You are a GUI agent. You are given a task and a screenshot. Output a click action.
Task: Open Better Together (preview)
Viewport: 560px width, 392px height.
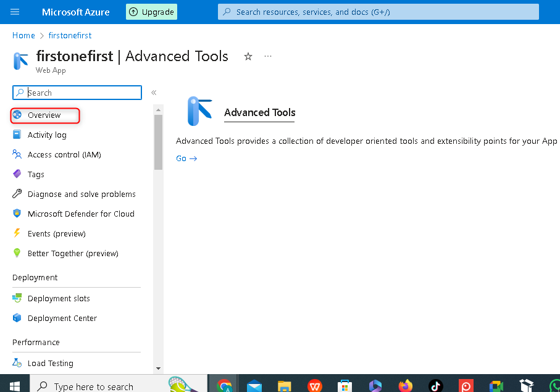point(73,254)
